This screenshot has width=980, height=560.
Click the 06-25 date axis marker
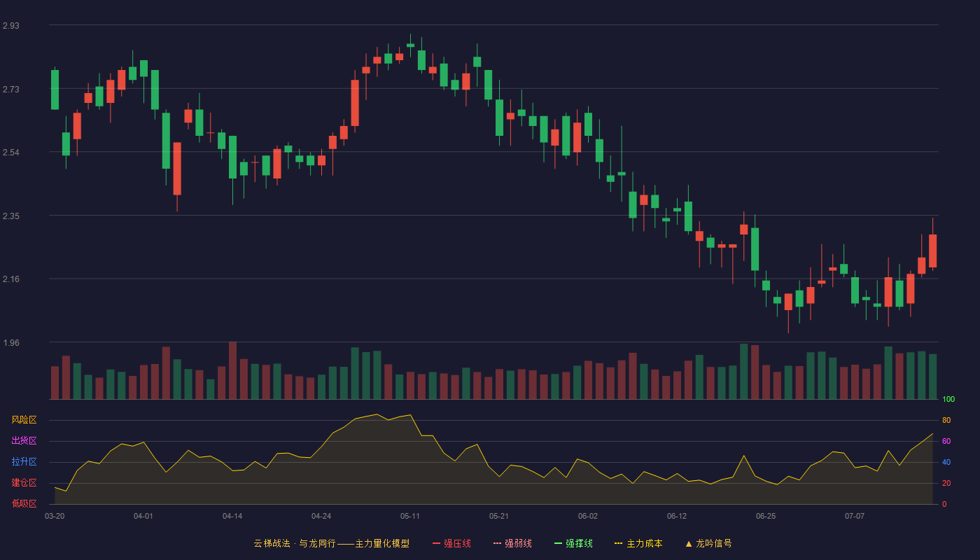click(766, 516)
